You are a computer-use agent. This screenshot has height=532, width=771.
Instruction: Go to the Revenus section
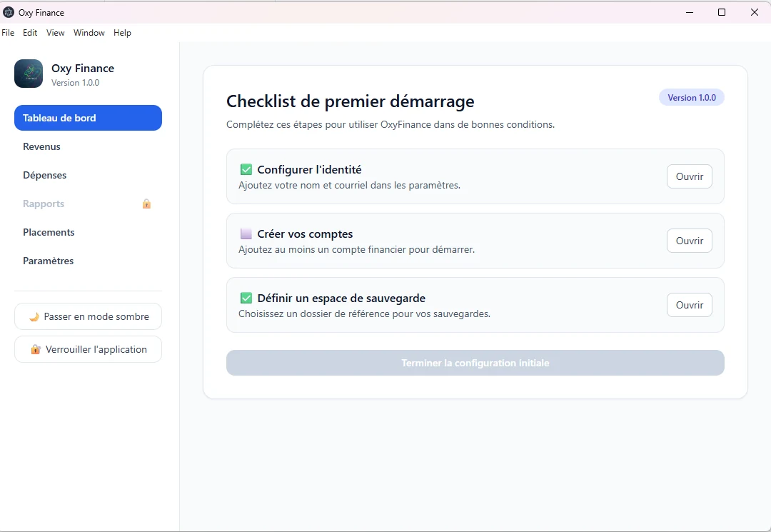88,146
